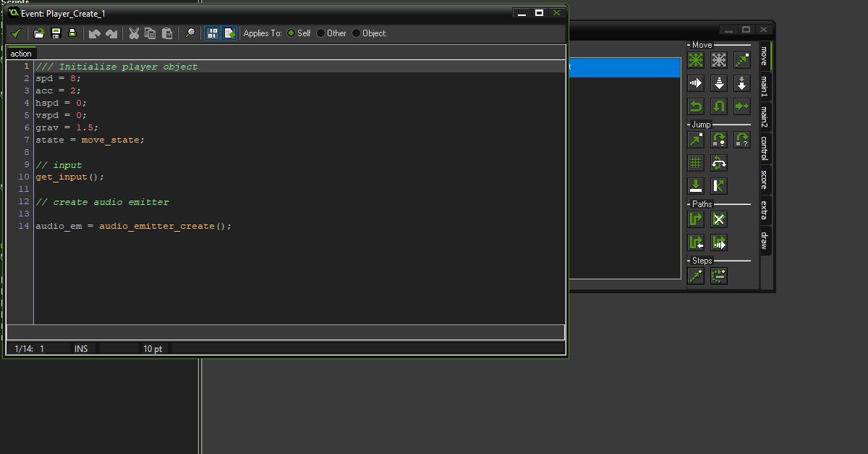Click the Bounce action icon in Jump section
This screenshot has height=454, width=868.
pyautogui.click(x=719, y=185)
